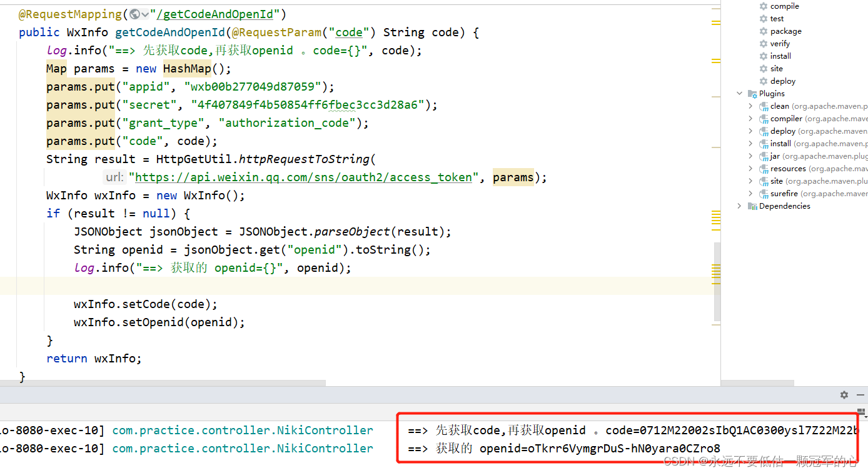Follow the api.weixin.qq.com access_token URL

(x=303, y=177)
